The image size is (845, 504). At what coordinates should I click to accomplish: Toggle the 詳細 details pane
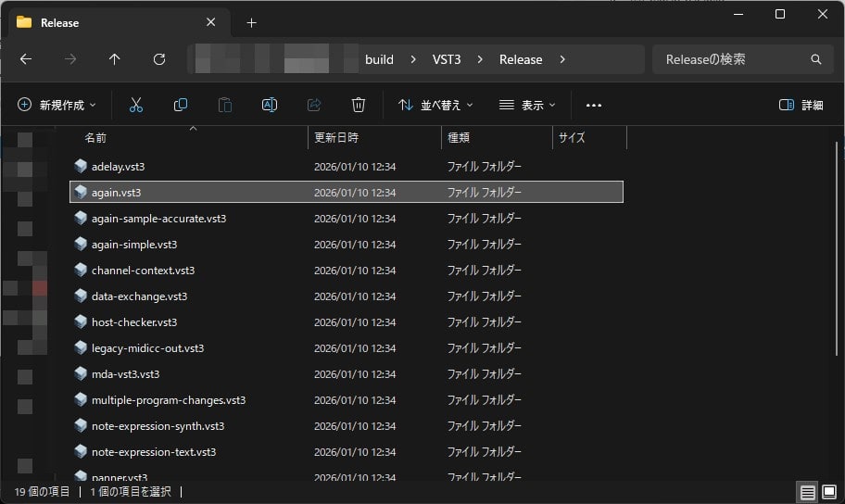[801, 105]
